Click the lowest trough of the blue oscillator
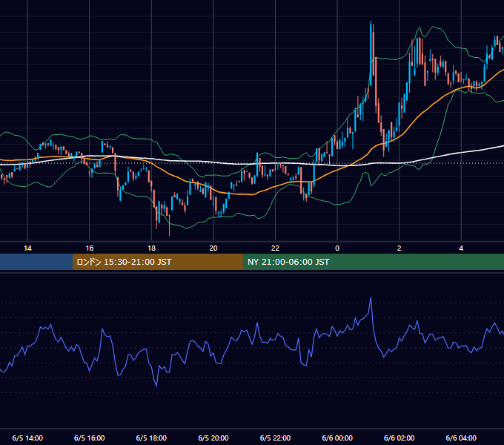Image resolution: width=504 pixels, height=445 pixels. tap(156, 385)
